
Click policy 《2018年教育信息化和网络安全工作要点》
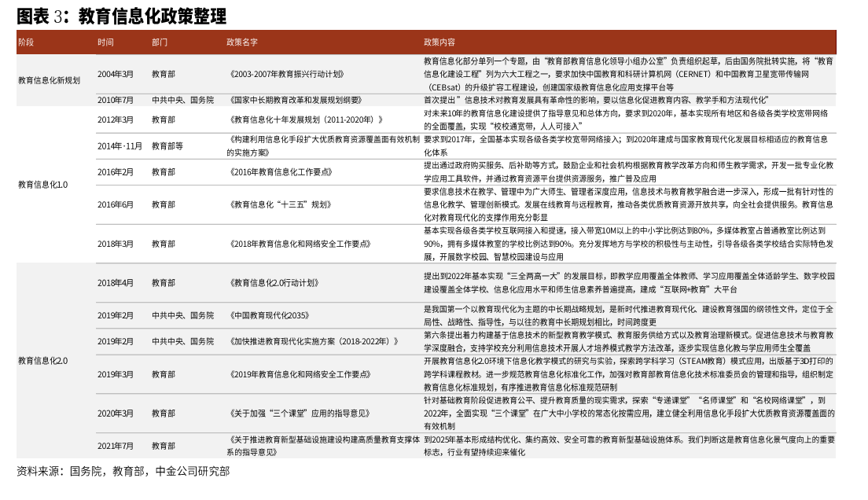pyautogui.click(x=300, y=244)
